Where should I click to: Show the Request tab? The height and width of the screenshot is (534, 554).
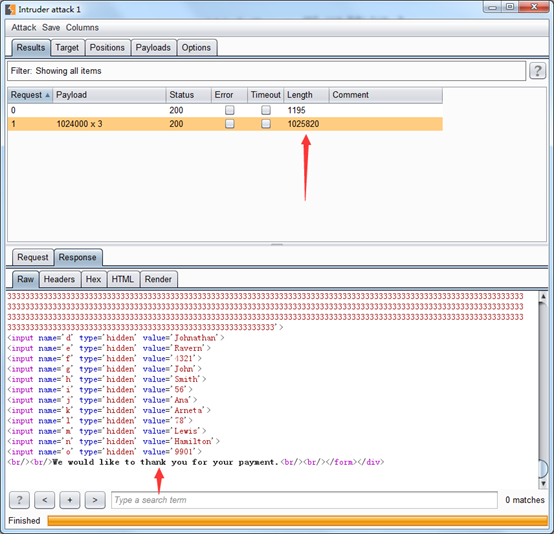click(33, 257)
